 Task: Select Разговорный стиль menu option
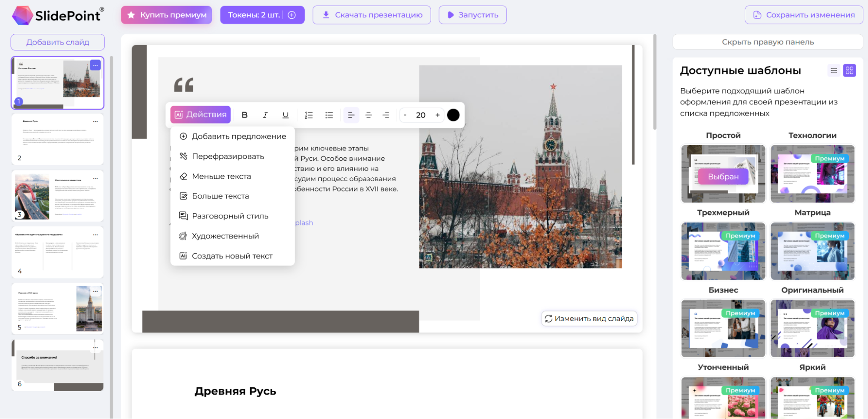click(x=230, y=216)
